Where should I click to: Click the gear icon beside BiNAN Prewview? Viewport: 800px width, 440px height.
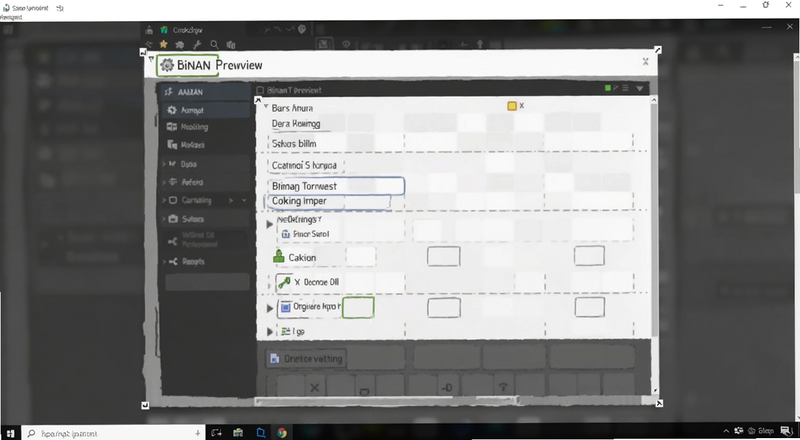click(x=167, y=65)
